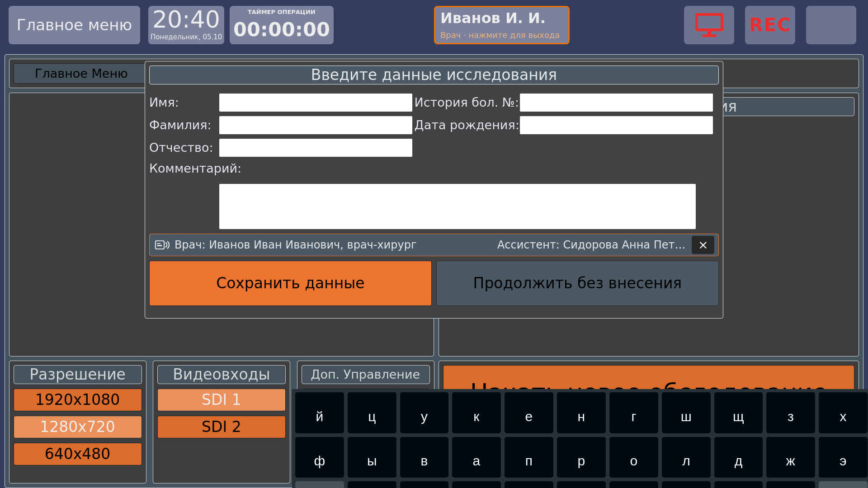The height and width of the screenshot is (488, 868).
Task: Click the Главное Меню panel header
Action: [x=81, y=74]
